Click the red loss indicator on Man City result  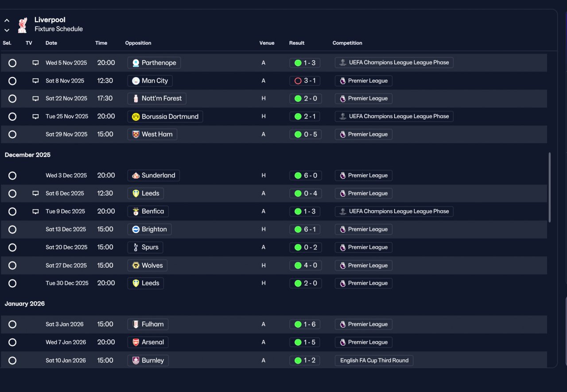coord(298,81)
